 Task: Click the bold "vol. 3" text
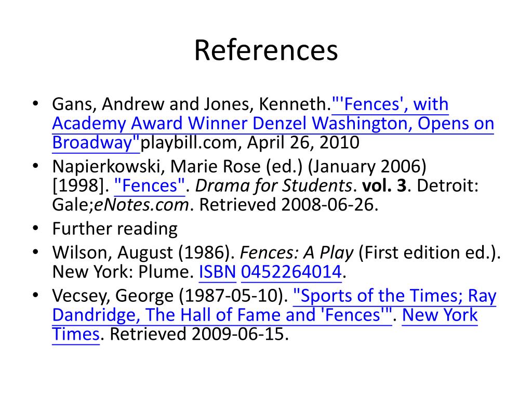point(384,185)
